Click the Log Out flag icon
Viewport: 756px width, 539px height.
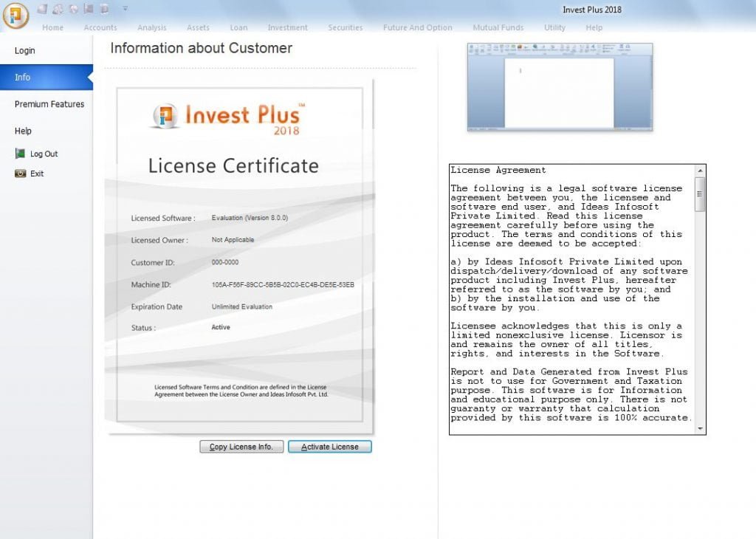pyautogui.click(x=20, y=154)
